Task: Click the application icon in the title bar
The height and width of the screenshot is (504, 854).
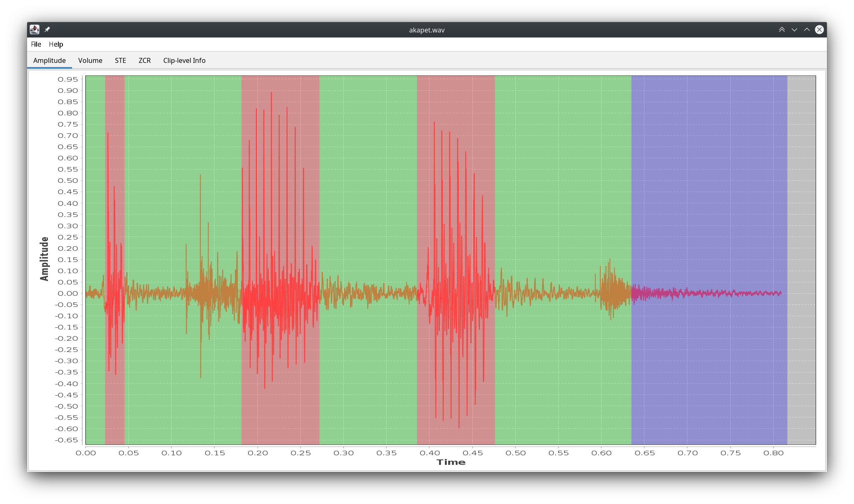Action: tap(35, 30)
